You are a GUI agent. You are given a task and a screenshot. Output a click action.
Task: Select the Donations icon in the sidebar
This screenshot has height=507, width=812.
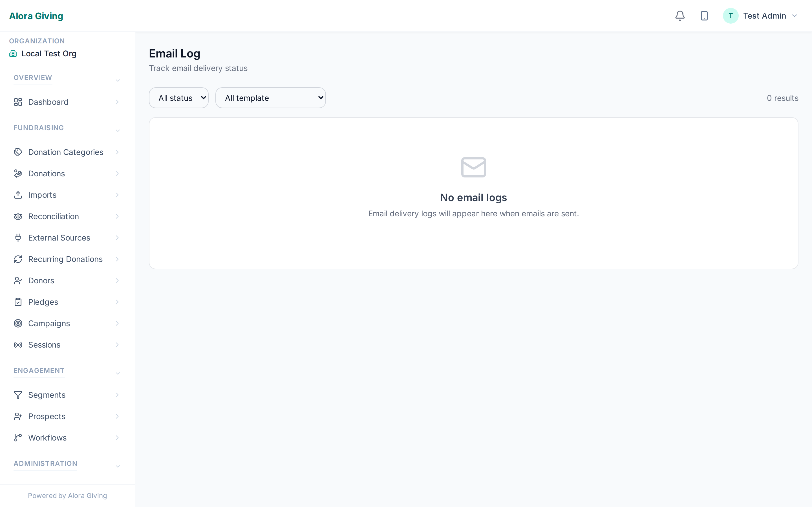pyautogui.click(x=18, y=173)
